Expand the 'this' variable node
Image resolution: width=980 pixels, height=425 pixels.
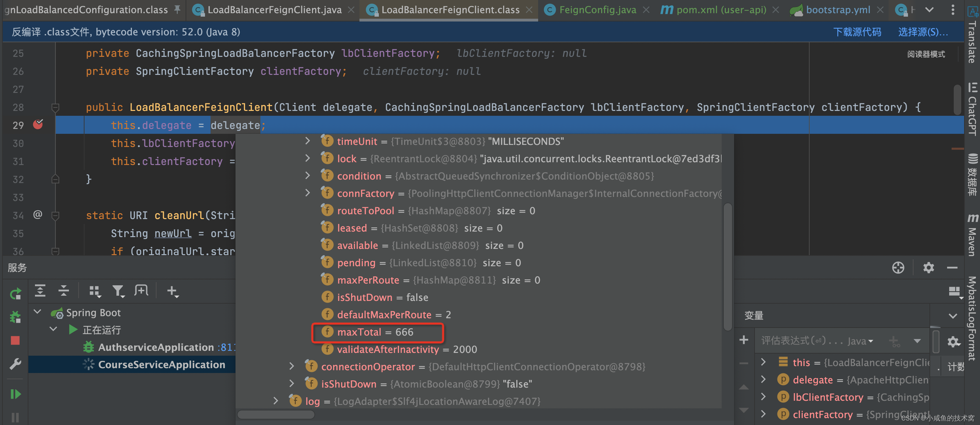[763, 362]
